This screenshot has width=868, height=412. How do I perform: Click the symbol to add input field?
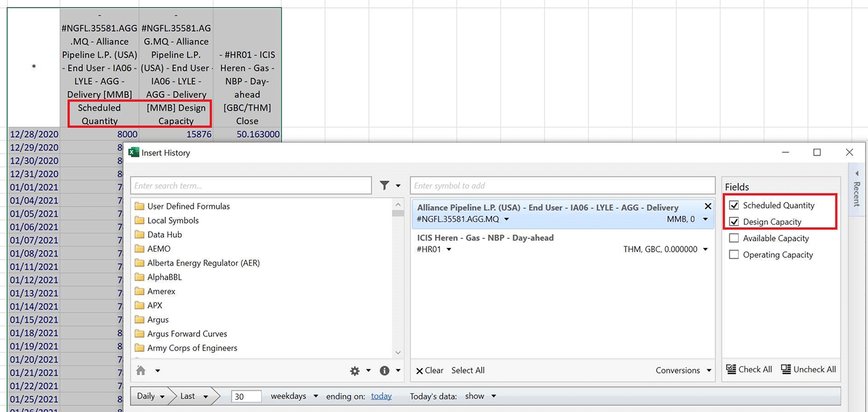563,185
